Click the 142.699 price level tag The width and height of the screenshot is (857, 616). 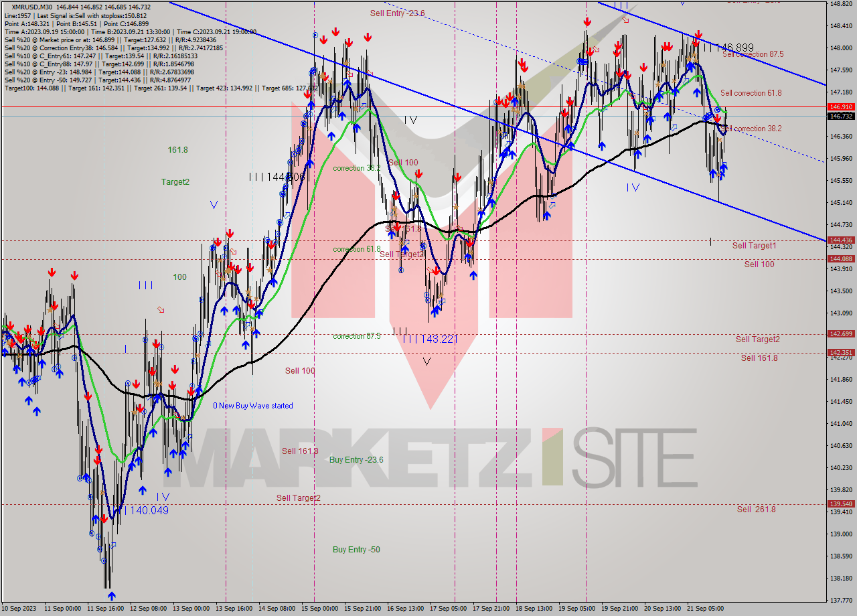(841, 334)
